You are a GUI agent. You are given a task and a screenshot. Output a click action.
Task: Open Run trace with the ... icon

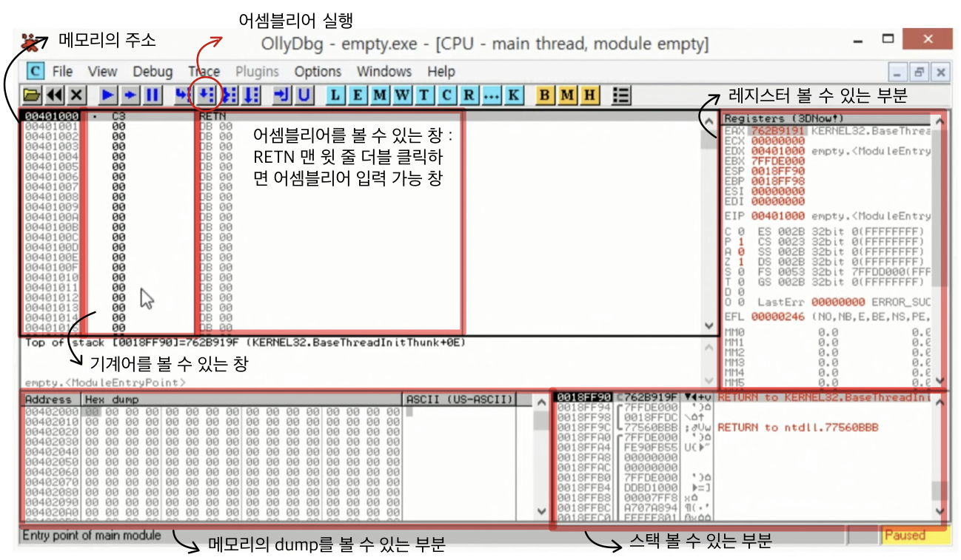(491, 95)
